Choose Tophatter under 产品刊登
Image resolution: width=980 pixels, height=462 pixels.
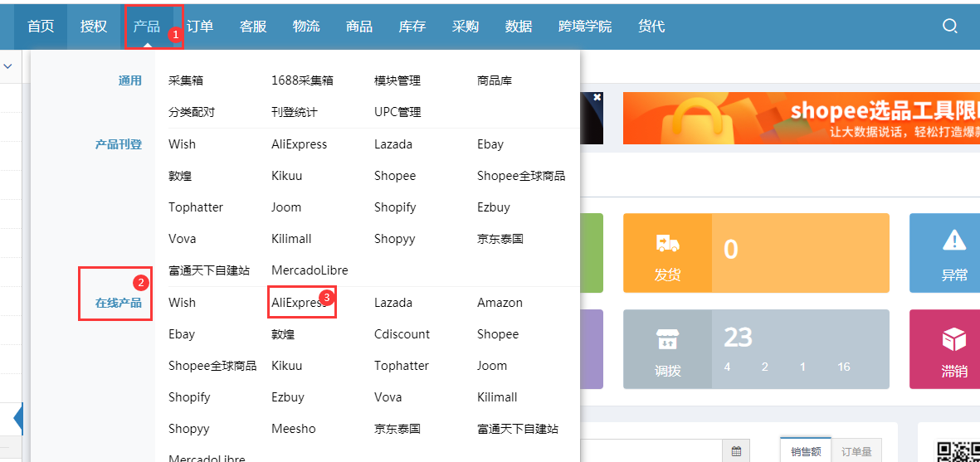tap(196, 207)
